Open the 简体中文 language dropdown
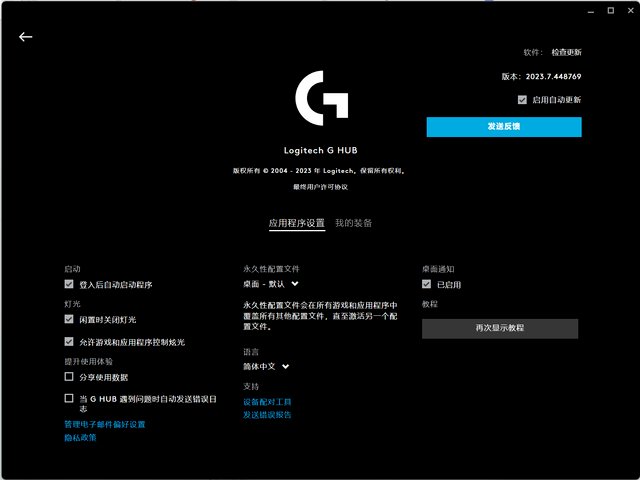This screenshot has width=640, height=480. [x=266, y=367]
